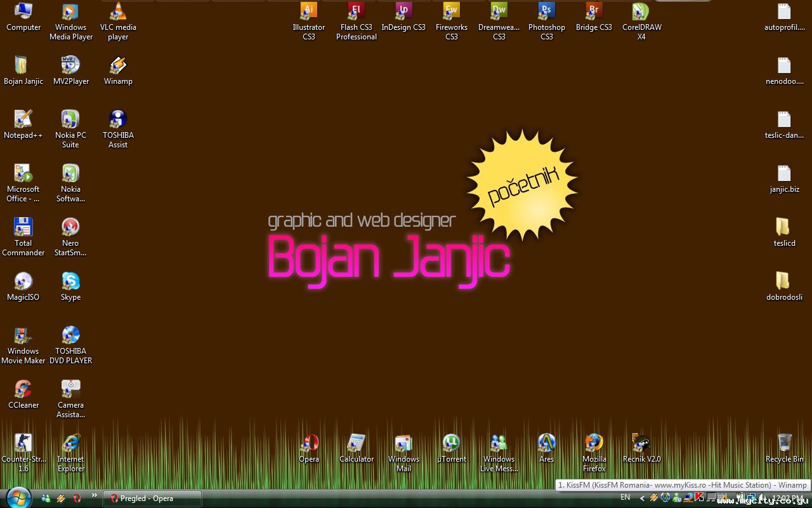Screen dimensions: 812x508
Task: Select the Skype desktop icon
Action: pos(70,286)
